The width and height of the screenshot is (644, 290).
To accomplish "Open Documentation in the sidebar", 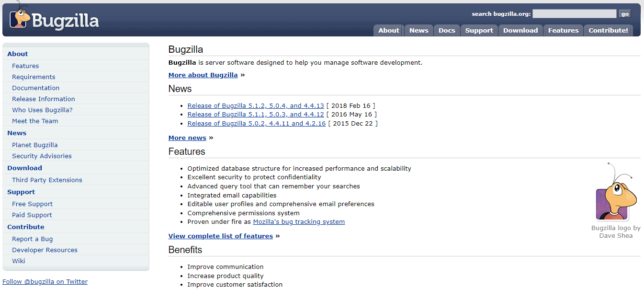I will coord(36,88).
